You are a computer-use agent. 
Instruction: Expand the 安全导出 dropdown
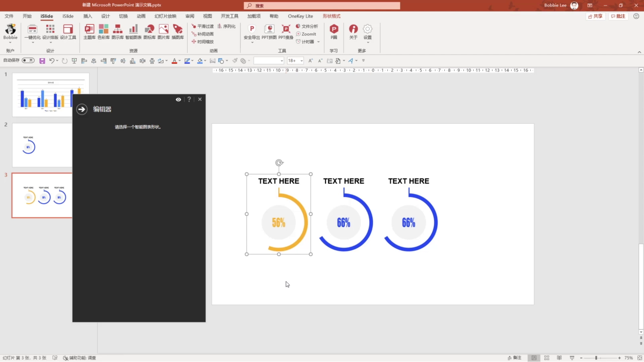pyautogui.click(x=252, y=42)
